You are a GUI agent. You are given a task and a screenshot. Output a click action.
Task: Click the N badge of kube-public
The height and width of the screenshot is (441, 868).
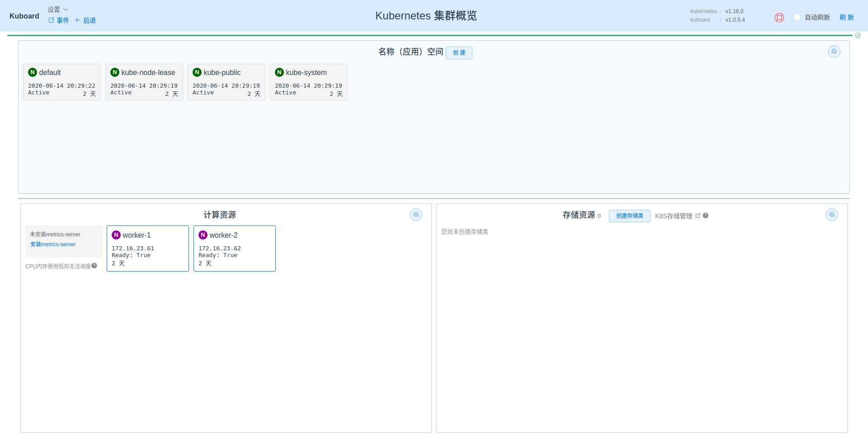click(197, 72)
